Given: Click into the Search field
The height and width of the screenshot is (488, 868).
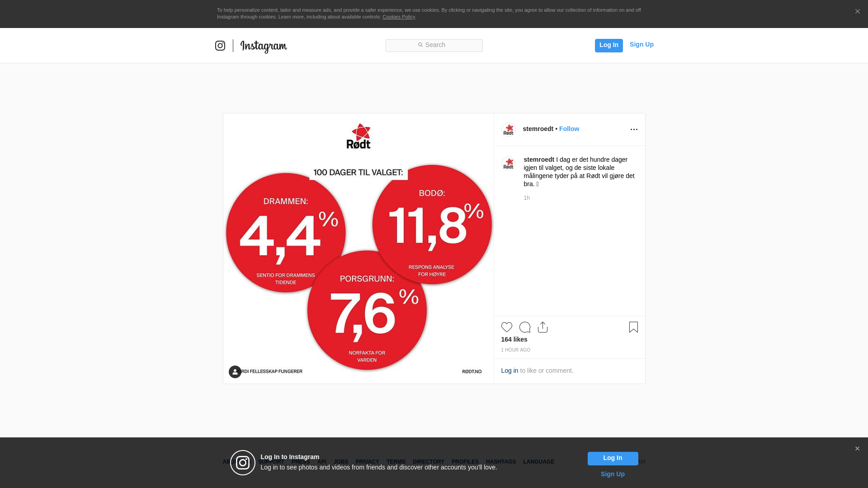Looking at the screenshot, I should (x=434, y=45).
